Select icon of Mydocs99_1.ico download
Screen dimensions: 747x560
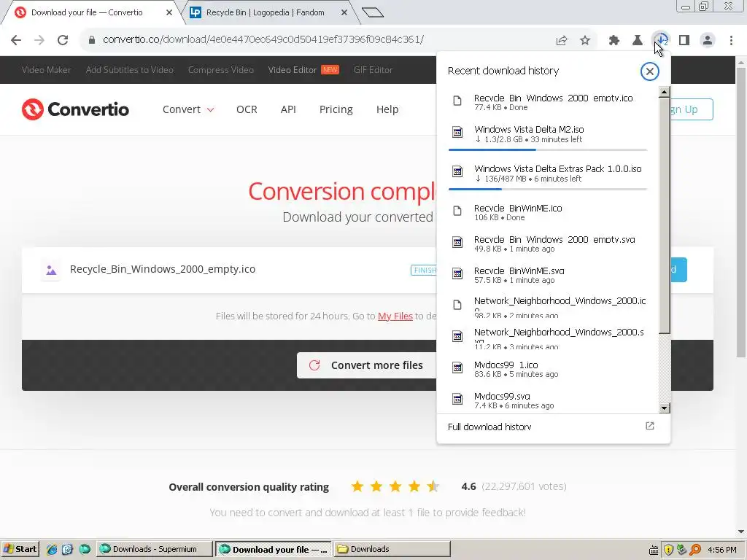point(457,367)
